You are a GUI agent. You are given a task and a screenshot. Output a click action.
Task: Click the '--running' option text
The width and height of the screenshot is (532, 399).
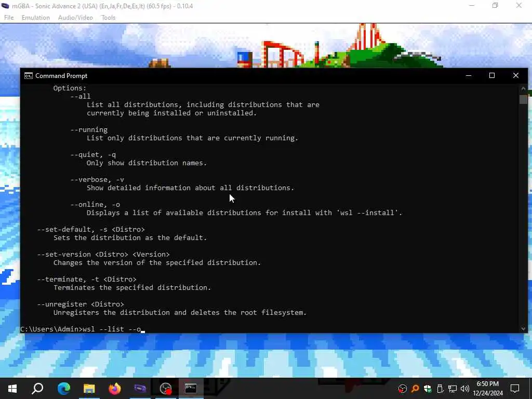89,129
